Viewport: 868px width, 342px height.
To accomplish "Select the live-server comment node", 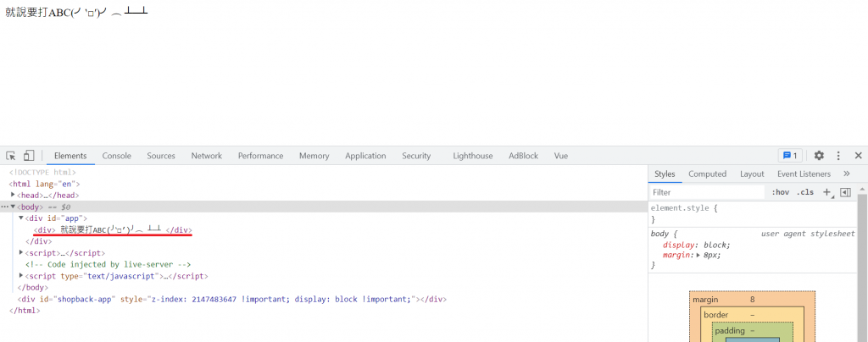I will [x=108, y=265].
